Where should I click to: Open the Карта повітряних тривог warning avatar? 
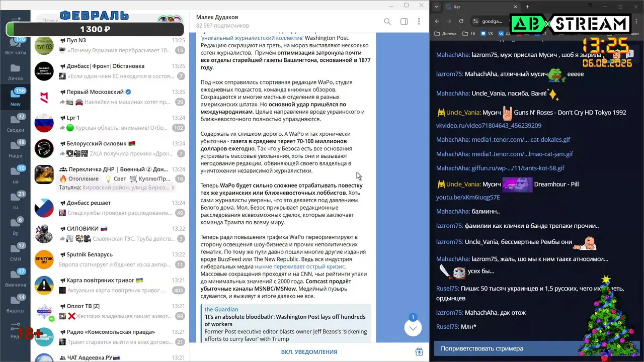(x=44, y=285)
